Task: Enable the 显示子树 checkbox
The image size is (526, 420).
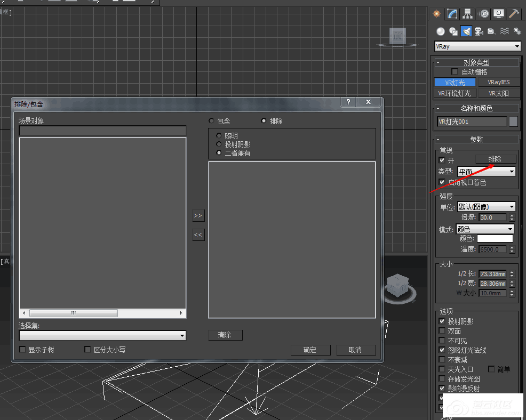Action: point(22,350)
